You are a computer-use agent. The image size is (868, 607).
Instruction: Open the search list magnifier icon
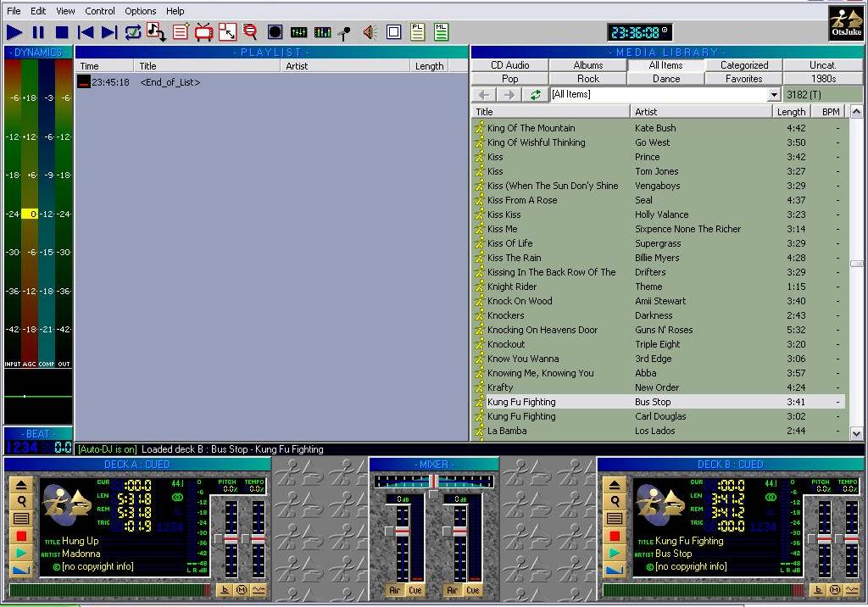tap(250, 32)
